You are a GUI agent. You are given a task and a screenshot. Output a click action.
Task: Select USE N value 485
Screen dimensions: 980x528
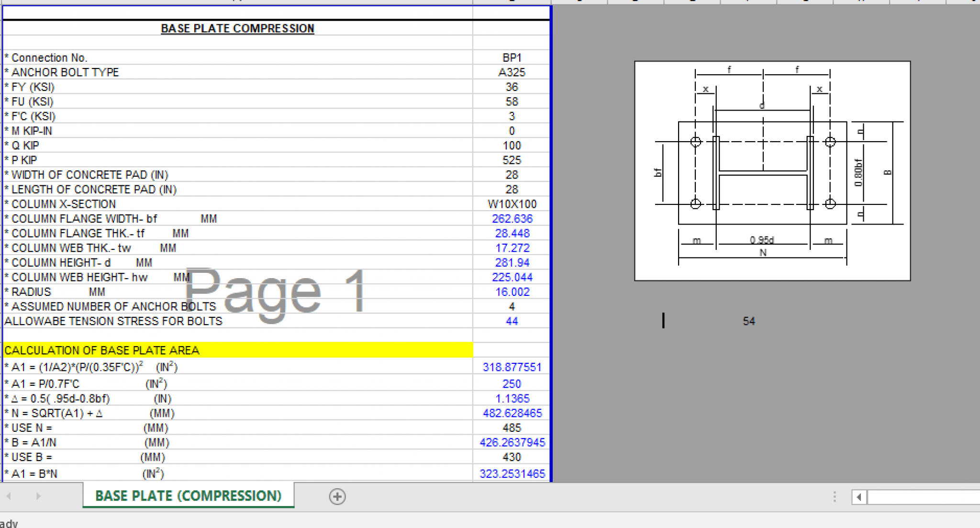(512, 427)
